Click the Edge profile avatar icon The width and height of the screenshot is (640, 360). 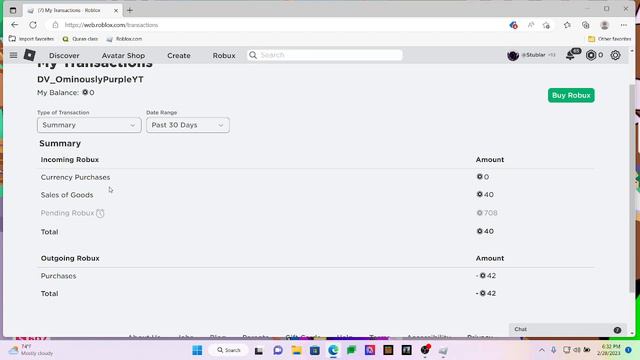604,25
